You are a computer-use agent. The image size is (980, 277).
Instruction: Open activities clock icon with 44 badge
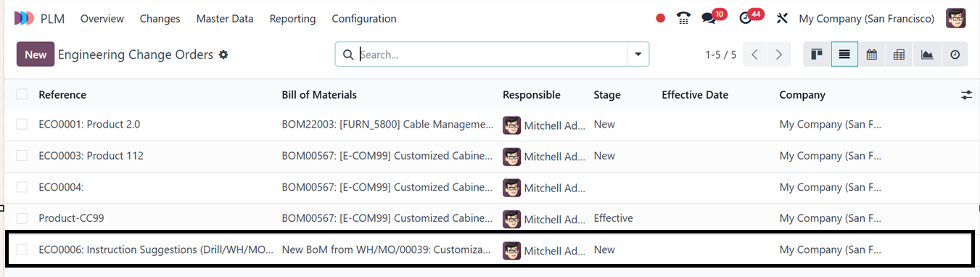(746, 19)
